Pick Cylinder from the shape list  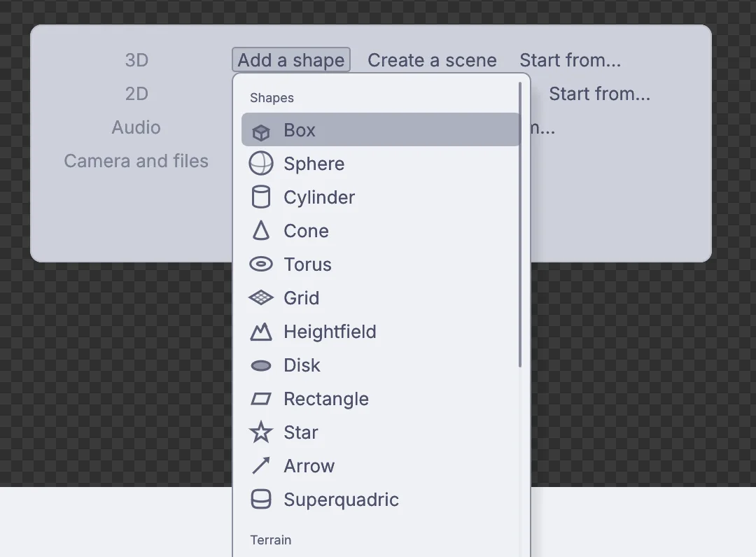[x=381, y=197]
